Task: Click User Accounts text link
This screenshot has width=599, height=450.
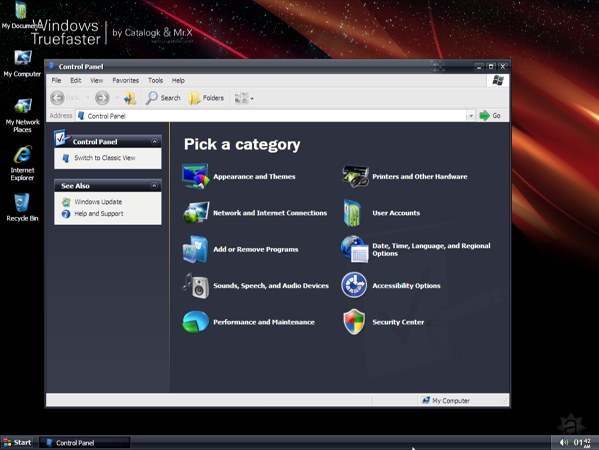Action: coord(396,213)
